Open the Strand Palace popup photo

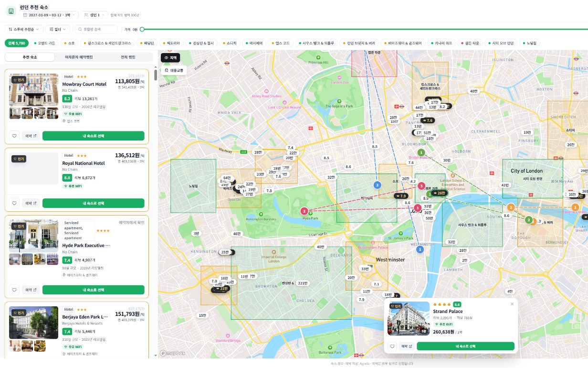click(x=409, y=318)
